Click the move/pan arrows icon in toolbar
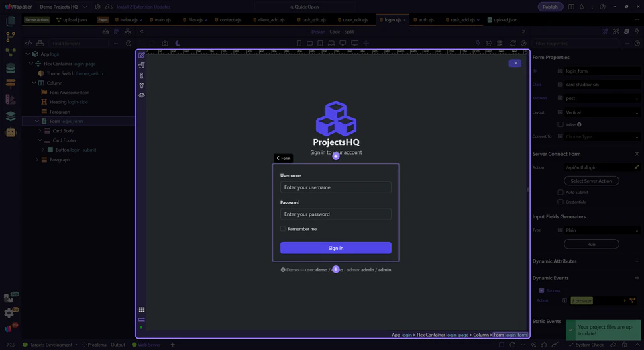The height and width of the screenshot is (350, 644). [366, 43]
